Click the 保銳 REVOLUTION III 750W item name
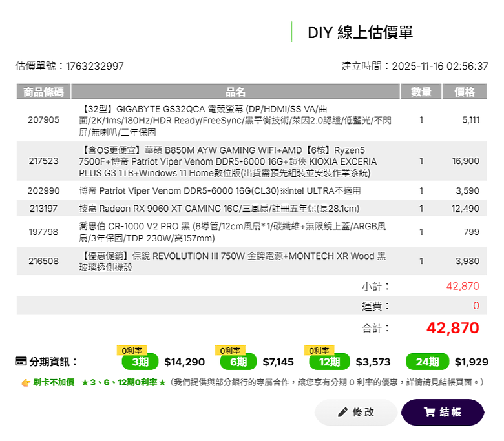The height and width of the screenshot is (441, 504). point(233,262)
